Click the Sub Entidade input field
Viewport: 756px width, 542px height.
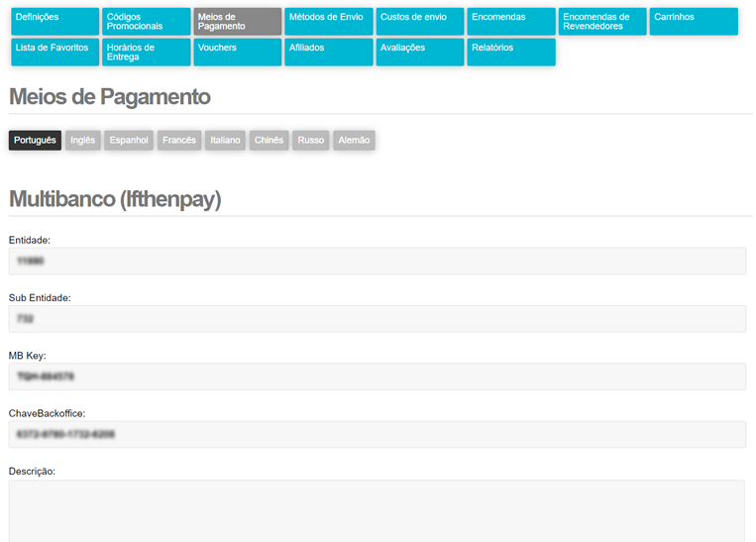pyautogui.click(x=378, y=319)
